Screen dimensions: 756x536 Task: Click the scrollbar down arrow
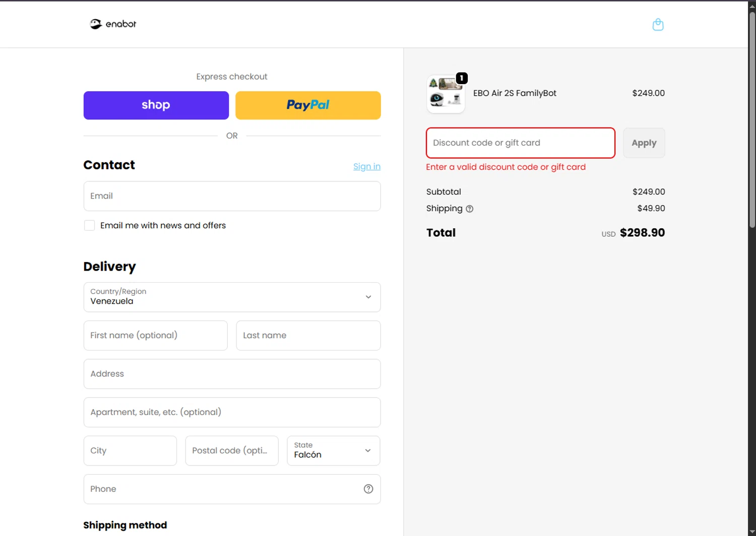coord(752,531)
